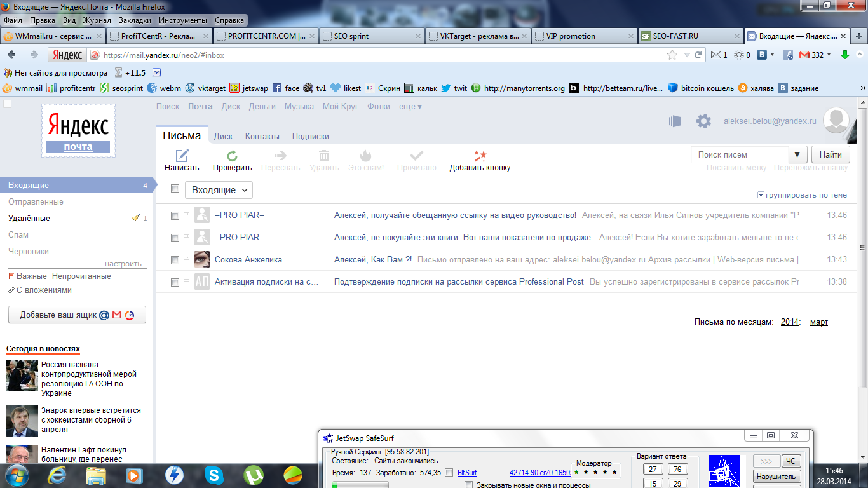Bookmark this page with the star icon

pyautogui.click(x=672, y=55)
